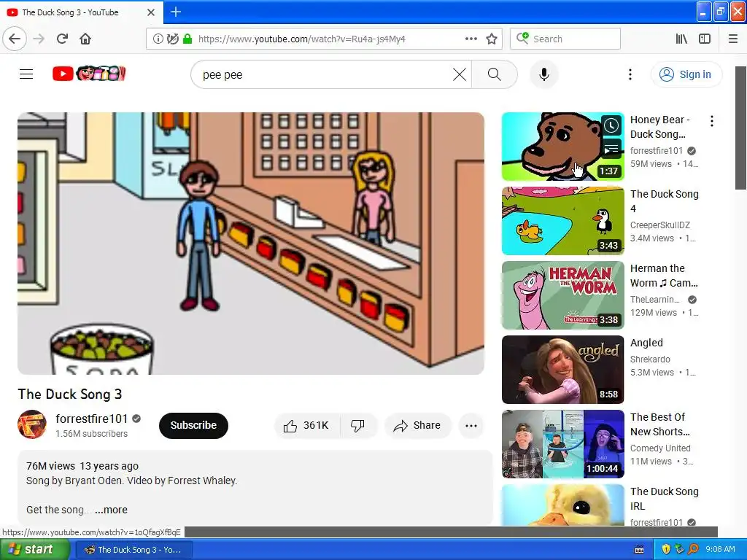Image resolution: width=747 pixels, height=560 pixels.
Task: Click the magnifier icon in system tray
Action: point(693,549)
